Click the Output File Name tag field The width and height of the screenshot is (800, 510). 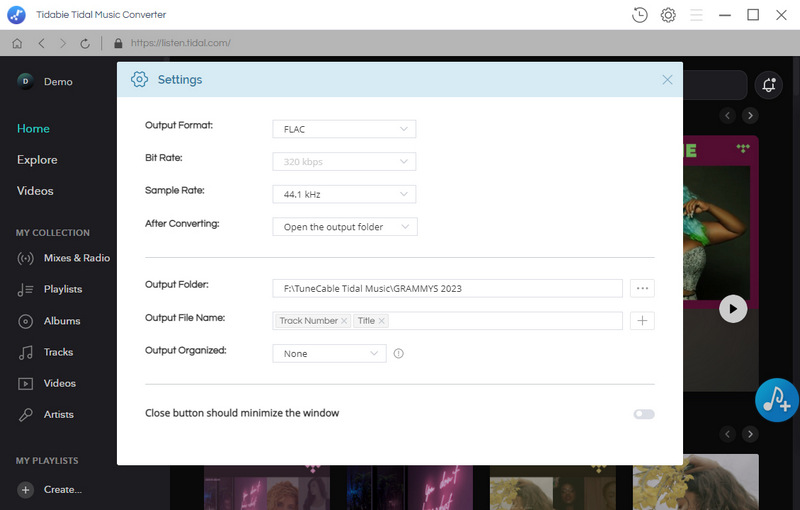(x=447, y=321)
